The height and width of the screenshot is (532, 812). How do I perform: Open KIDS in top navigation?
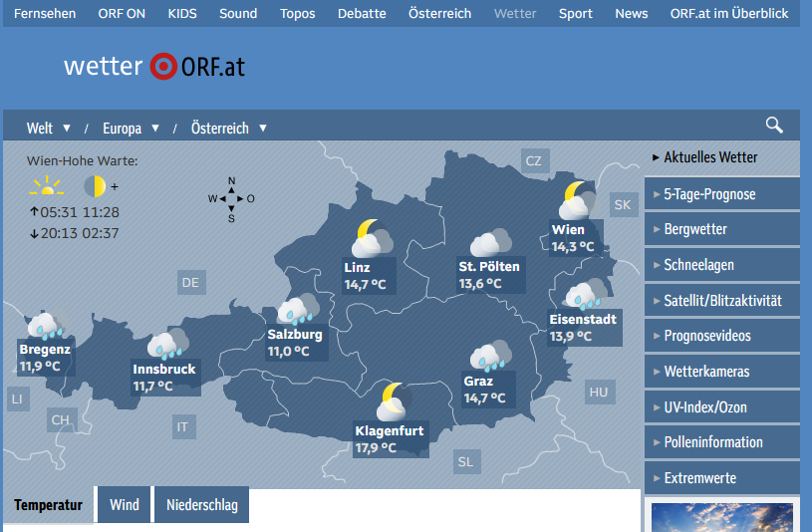[182, 14]
